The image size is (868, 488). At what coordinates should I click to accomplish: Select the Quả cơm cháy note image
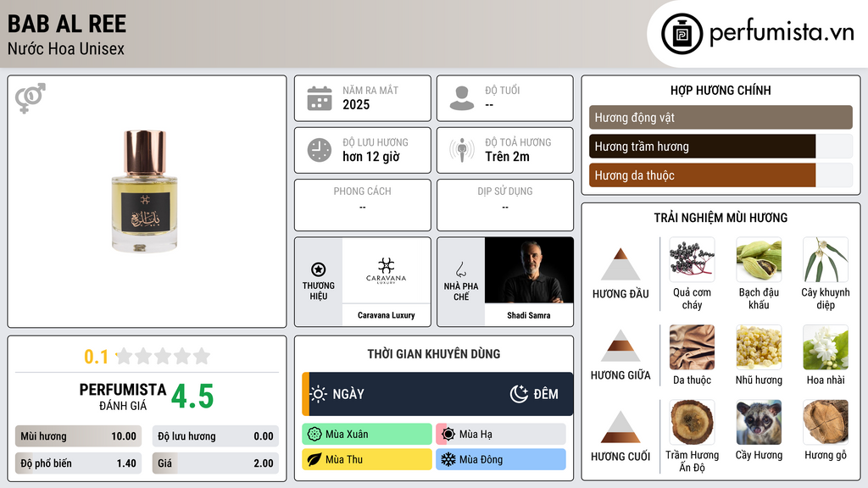[692, 260]
